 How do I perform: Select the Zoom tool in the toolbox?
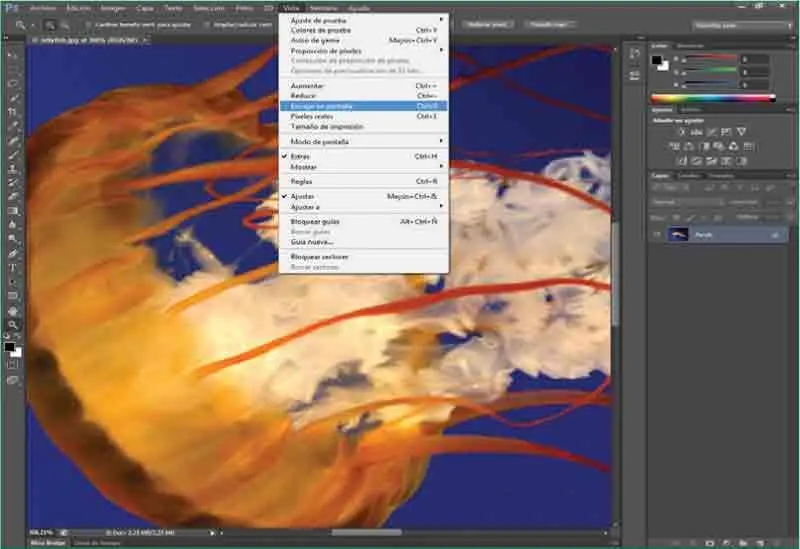(13, 325)
